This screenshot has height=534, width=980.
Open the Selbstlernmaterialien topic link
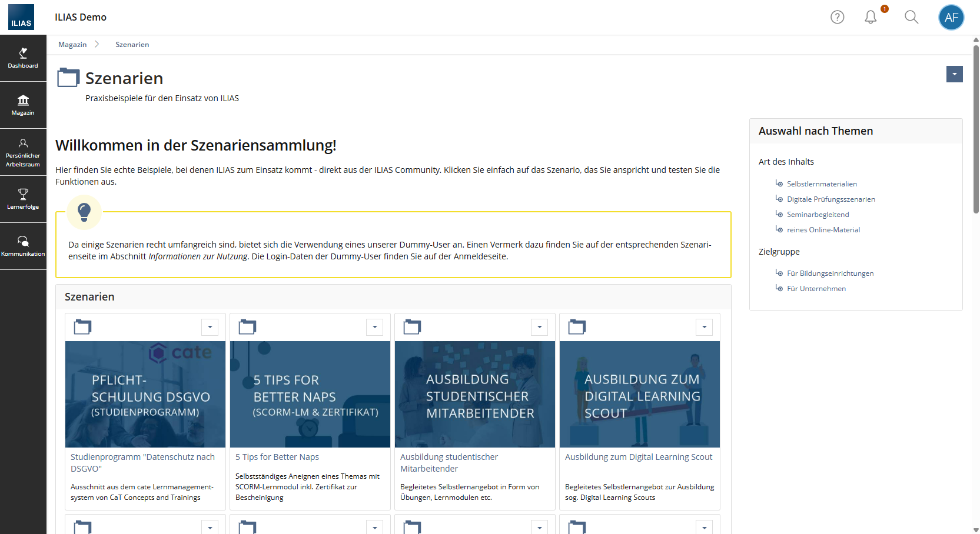click(x=822, y=184)
